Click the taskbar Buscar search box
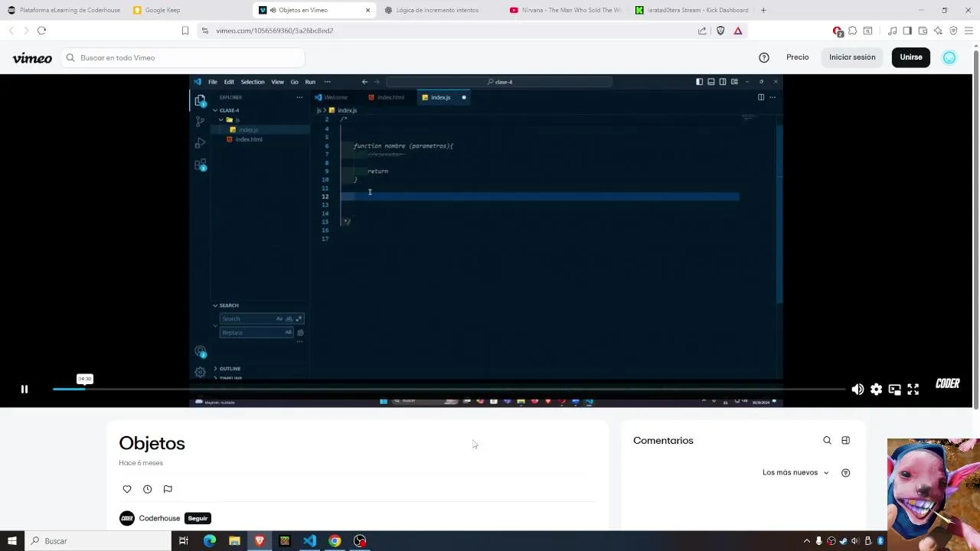The image size is (980, 551). [x=98, y=541]
